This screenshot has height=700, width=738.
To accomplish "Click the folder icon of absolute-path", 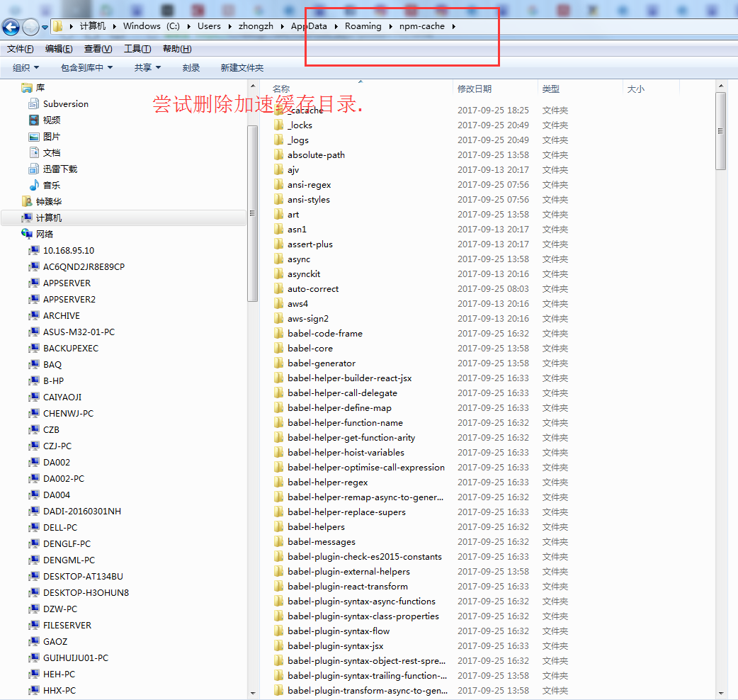I will click(x=278, y=155).
